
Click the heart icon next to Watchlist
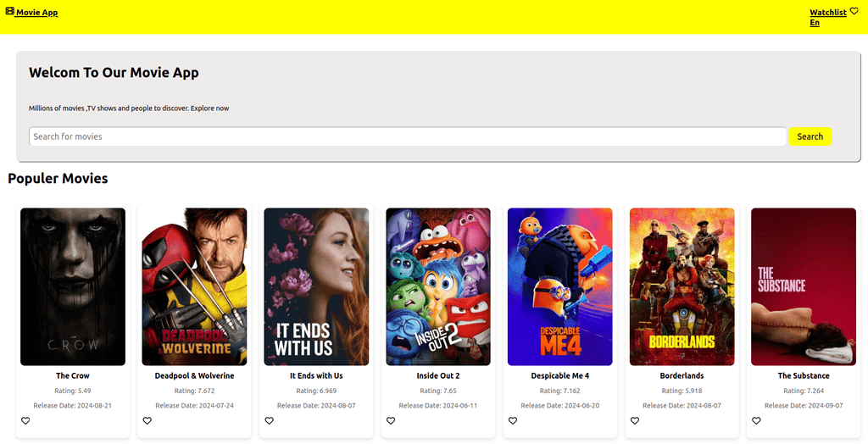[854, 10]
